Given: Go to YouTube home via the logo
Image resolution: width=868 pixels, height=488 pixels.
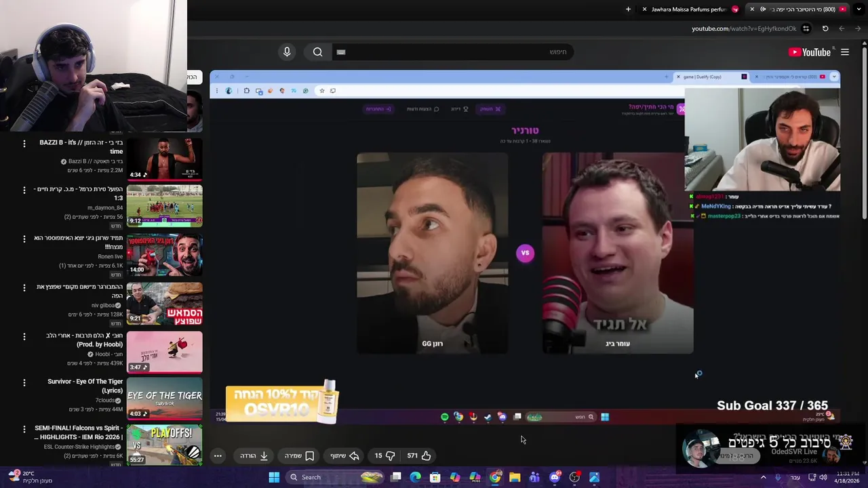Looking at the screenshot, I should tap(810, 52).
